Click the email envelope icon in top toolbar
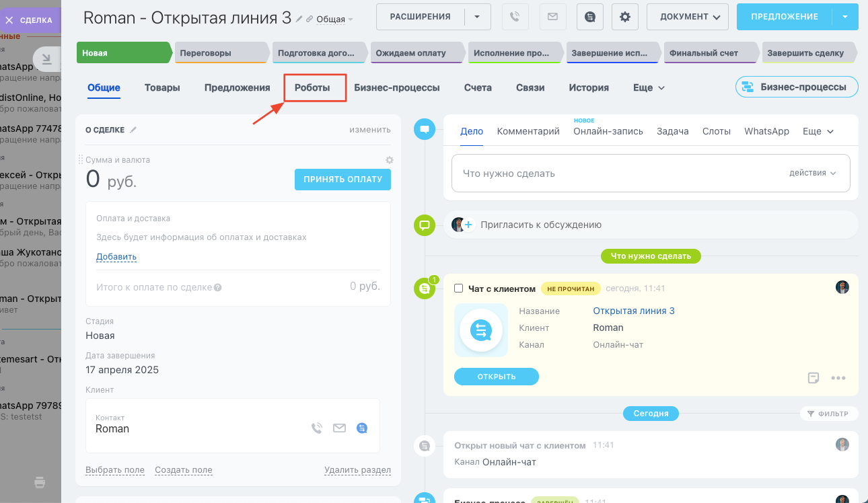Viewport: 868px width, 503px height. tap(552, 17)
